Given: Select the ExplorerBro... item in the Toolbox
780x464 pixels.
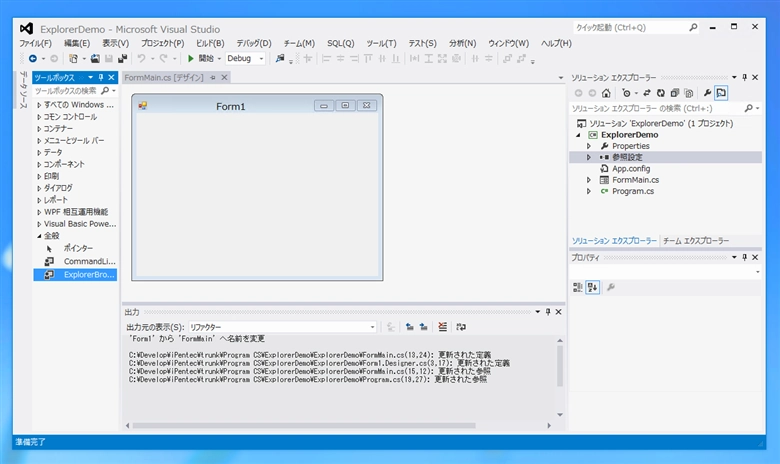Looking at the screenshot, I should click(x=75, y=275).
